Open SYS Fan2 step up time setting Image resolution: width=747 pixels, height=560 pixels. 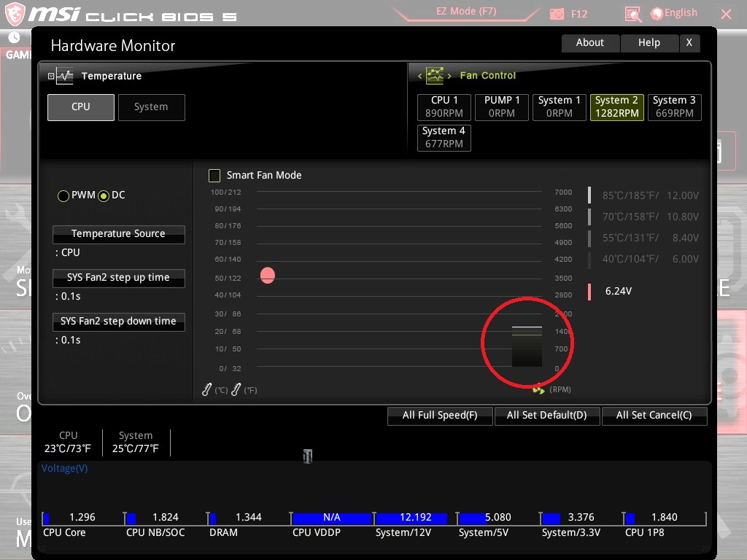coord(119,278)
